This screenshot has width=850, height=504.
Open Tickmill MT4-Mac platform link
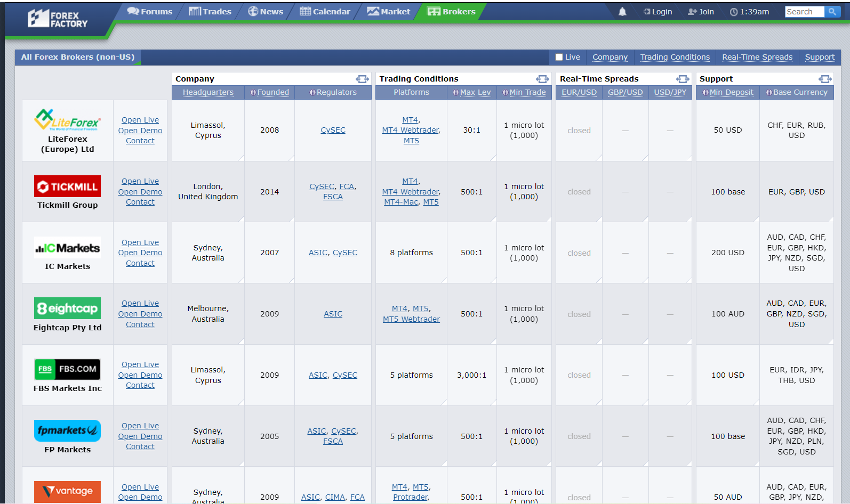coord(401,202)
